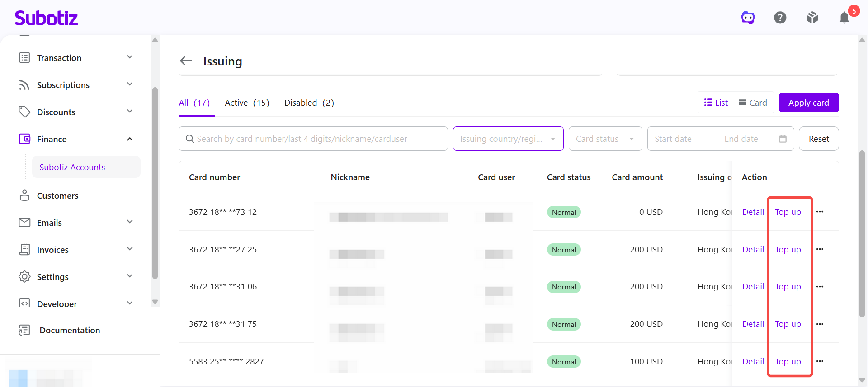The height and width of the screenshot is (387, 868).
Task: Open more options for card 3672 18** **73 12
Action: (x=820, y=212)
